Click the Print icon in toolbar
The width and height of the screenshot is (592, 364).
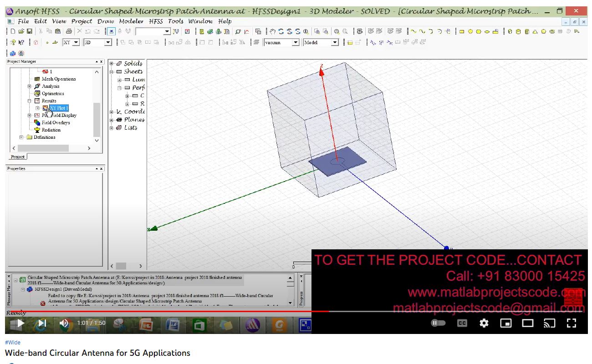pyautogui.click(x=69, y=31)
